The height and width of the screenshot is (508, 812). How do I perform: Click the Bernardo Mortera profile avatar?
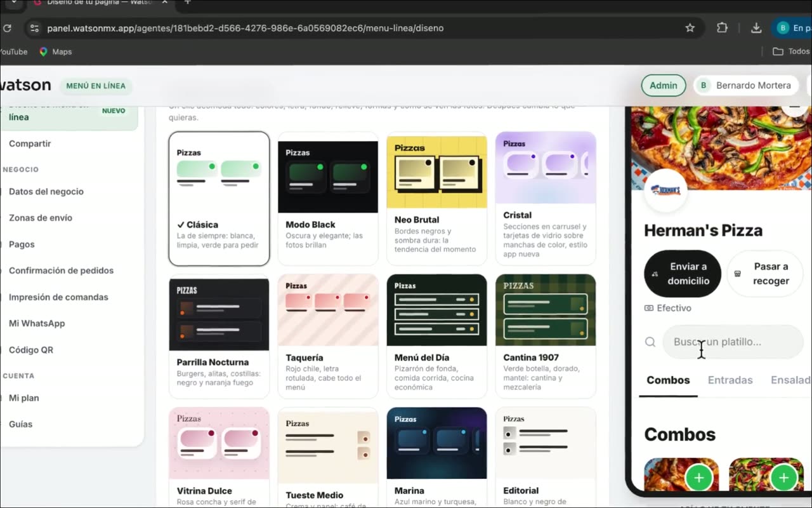(703, 86)
